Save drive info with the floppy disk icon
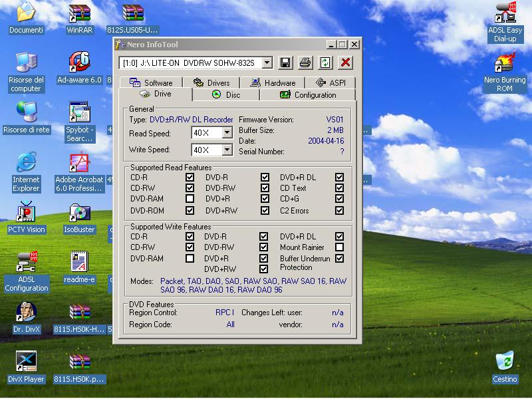Viewport: 532px width, 399px height. tap(285, 63)
